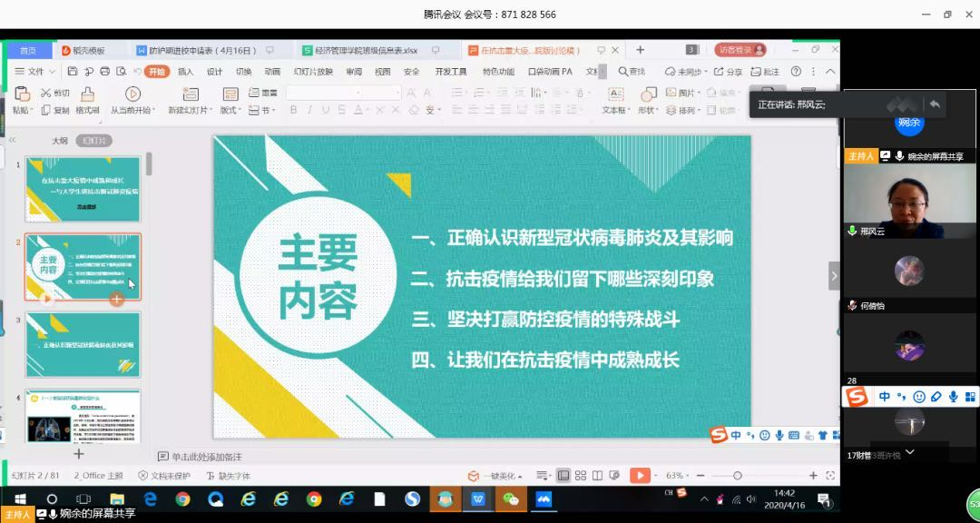Open the 插入 ribbon tab
The height and width of the screenshot is (523, 980).
(x=185, y=72)
